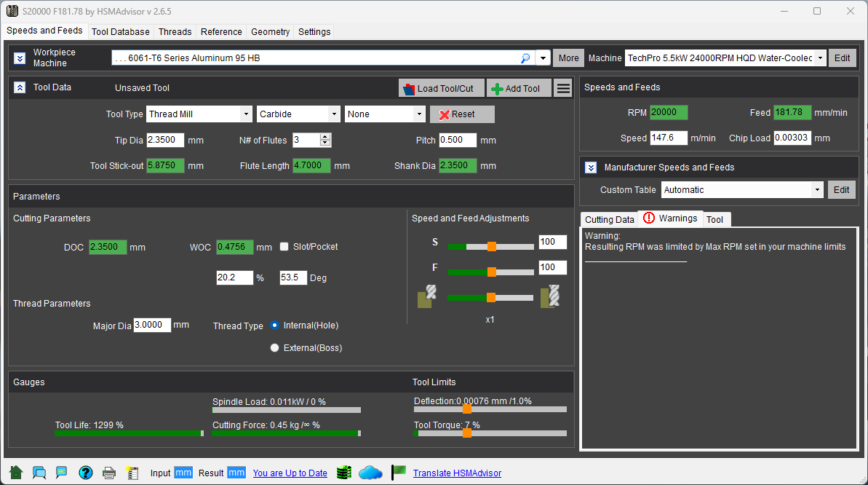
Task: Expand the Custom Table Automatic dropdown
Action: pyautogui.click(x=742, y=190)
